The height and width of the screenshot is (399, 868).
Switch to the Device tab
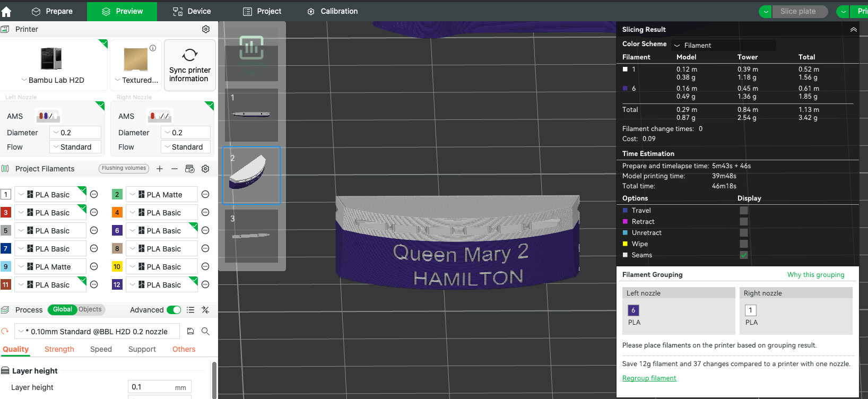[192, 11]
